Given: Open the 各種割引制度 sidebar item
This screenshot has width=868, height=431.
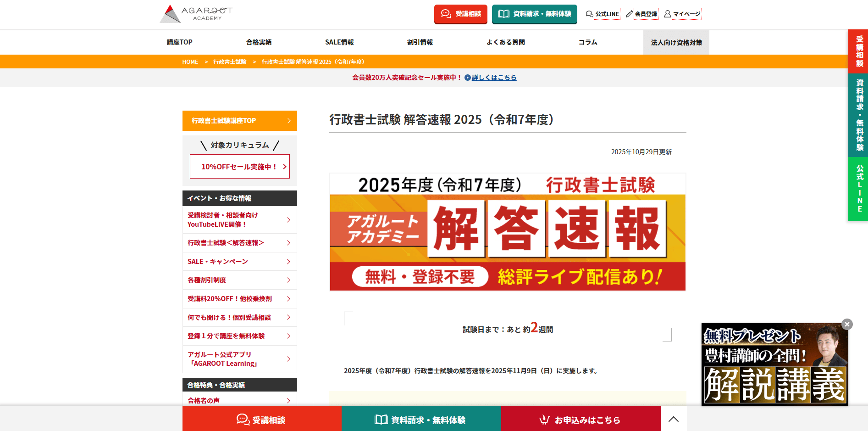Looking at the screenshot, I should [239, 280].
